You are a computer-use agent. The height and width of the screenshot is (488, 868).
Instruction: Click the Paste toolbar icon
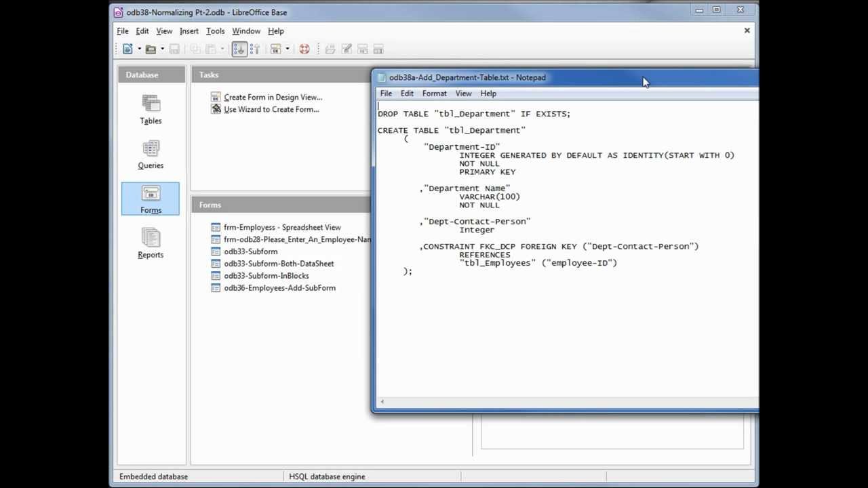point(211,49)
